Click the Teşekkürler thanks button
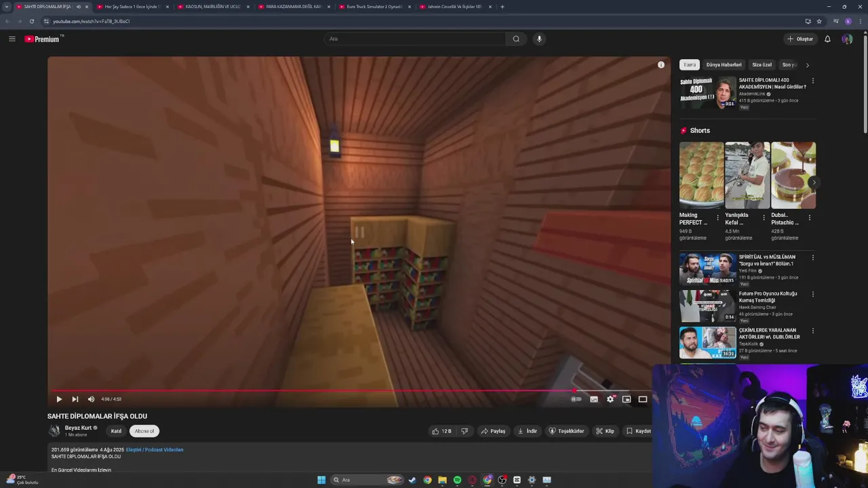This screenshot has height=488, width=868. 566,431
